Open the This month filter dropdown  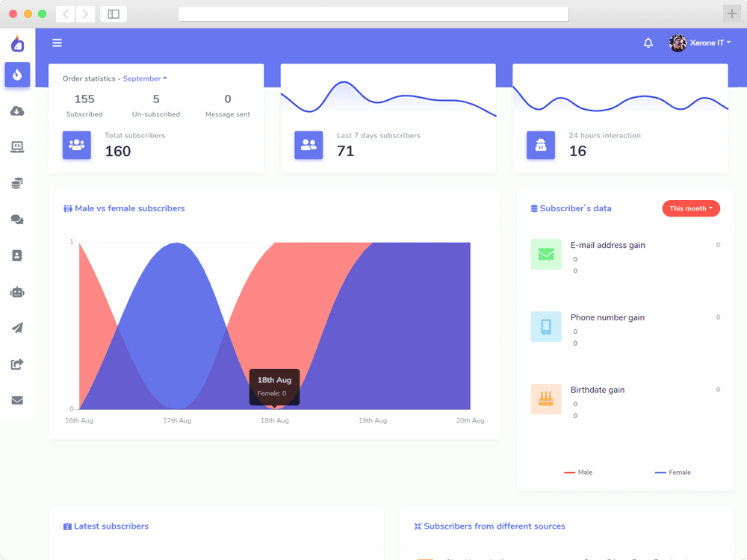(691, 208)
